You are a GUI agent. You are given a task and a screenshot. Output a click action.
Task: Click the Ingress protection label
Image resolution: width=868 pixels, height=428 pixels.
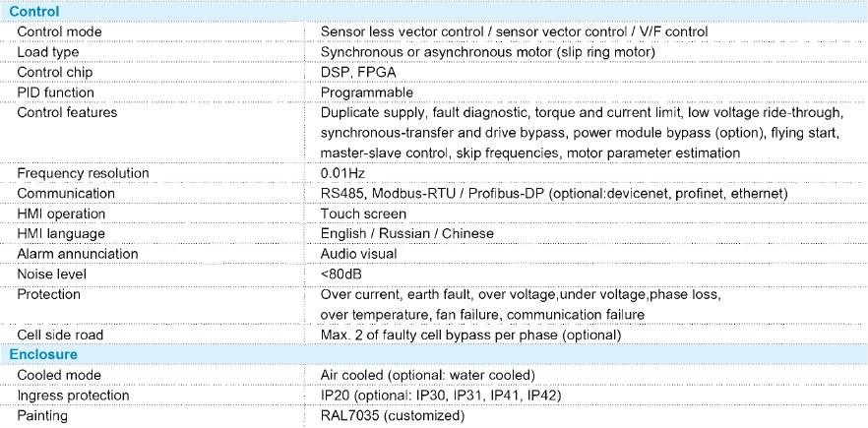(73, 395)
